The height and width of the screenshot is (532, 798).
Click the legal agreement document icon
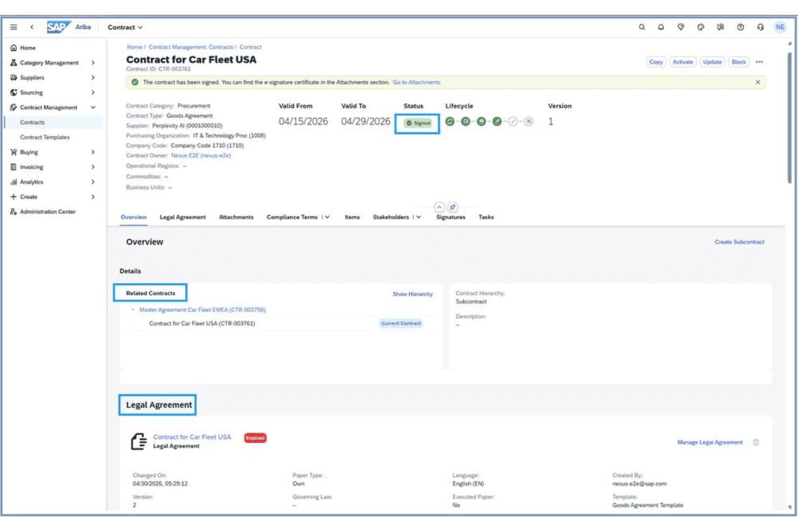pyautogui.click(x=139, y=441)
